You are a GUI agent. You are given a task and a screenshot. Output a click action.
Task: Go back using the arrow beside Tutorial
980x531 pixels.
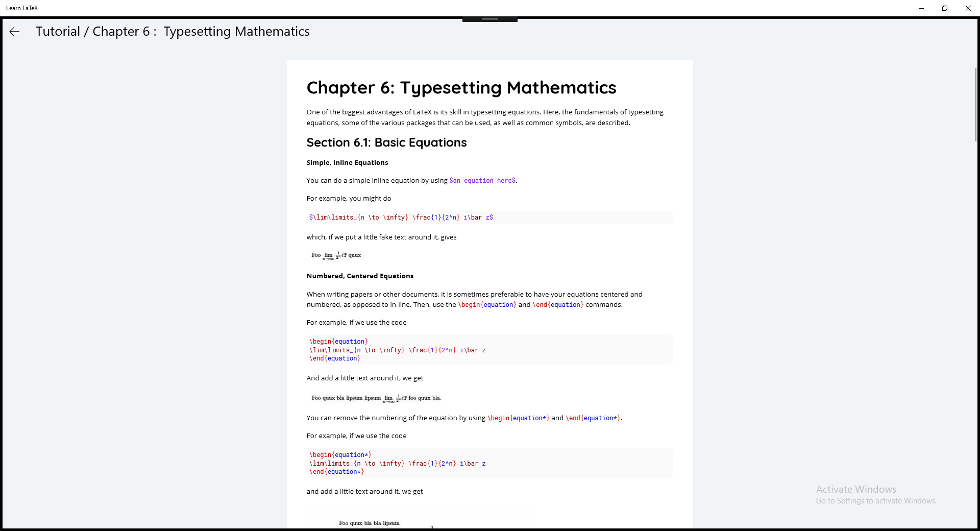(14, 32)
